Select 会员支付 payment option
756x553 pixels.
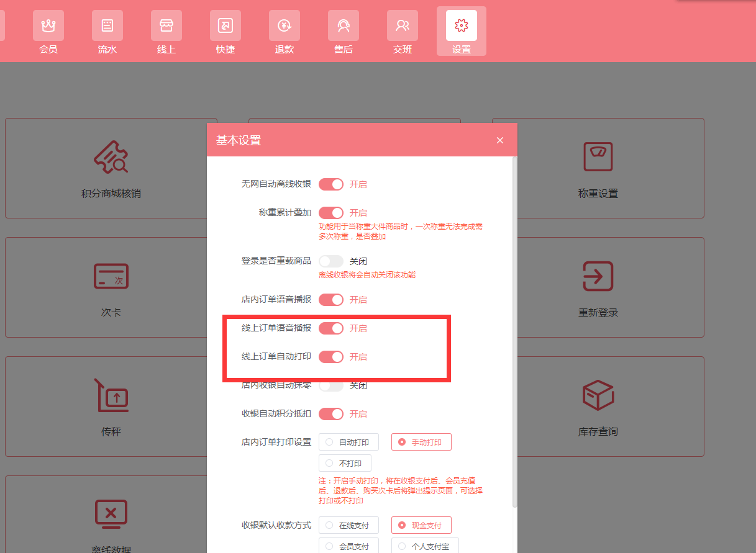pos(348,546)
